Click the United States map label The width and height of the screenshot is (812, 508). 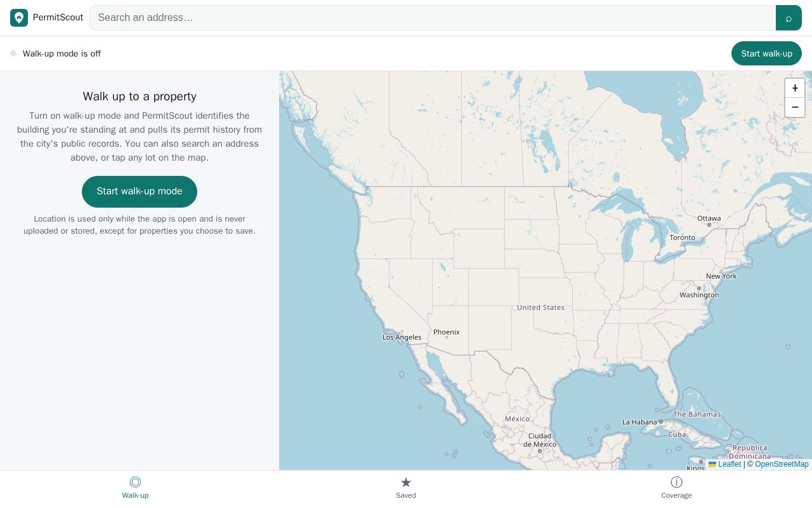tap(540, 307)
